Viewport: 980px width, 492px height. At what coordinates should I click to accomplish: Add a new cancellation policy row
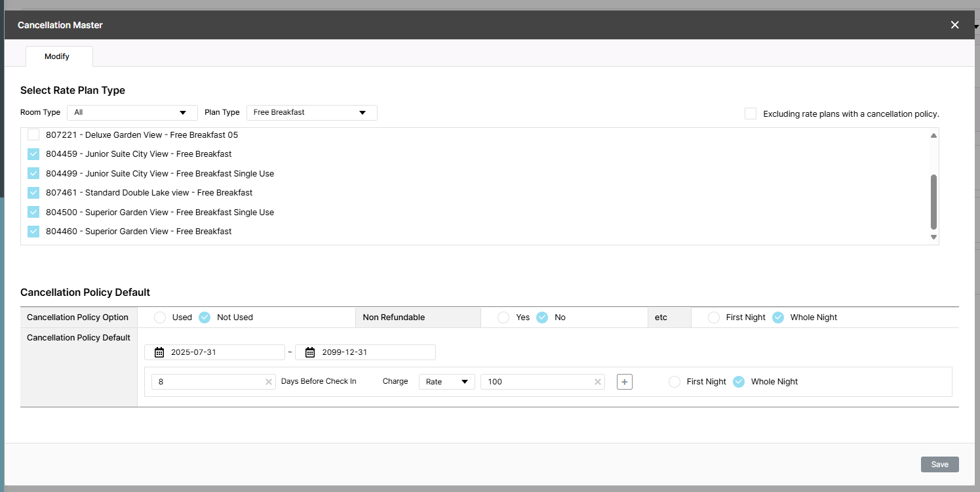[624, 382]
